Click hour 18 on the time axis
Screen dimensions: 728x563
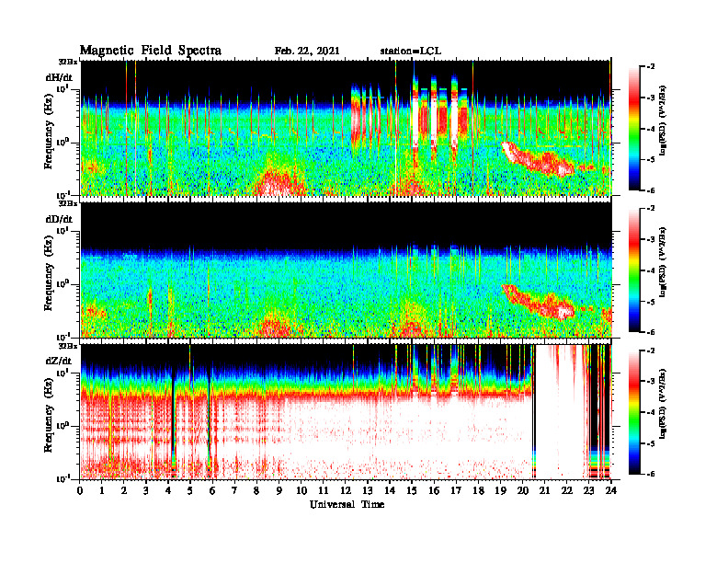[478, 491]
